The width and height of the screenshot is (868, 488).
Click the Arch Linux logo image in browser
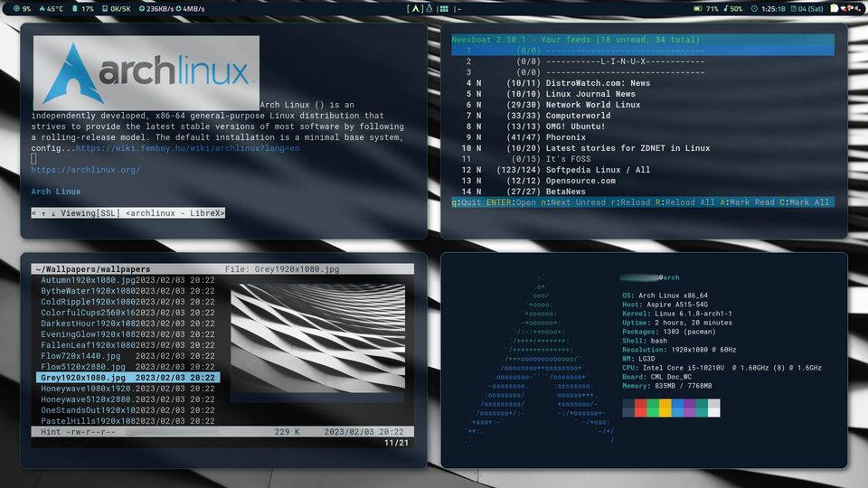[146, 72]
